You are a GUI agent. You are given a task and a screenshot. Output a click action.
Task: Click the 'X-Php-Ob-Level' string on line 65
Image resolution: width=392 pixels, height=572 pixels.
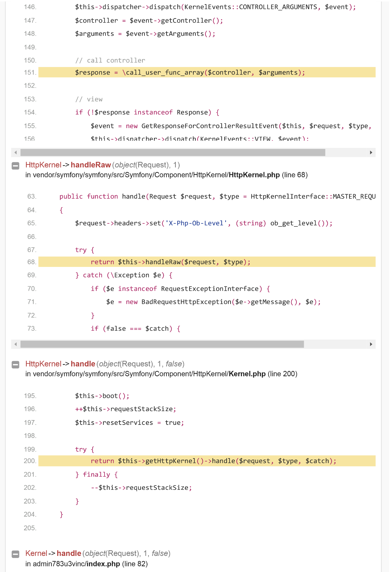click(196, 223)
